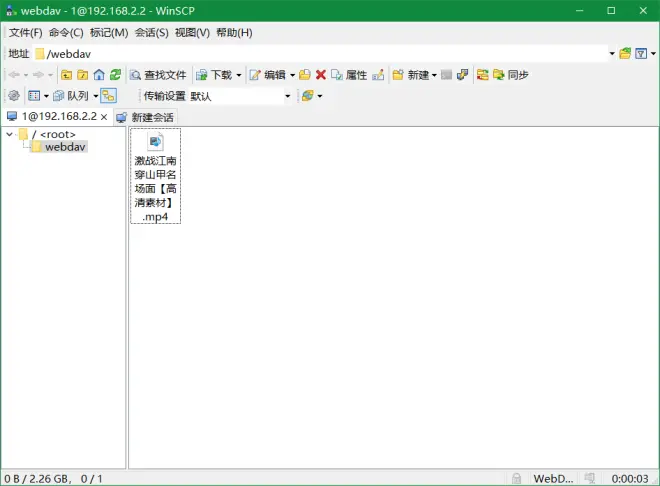Click the view style icon

(34, 96)
